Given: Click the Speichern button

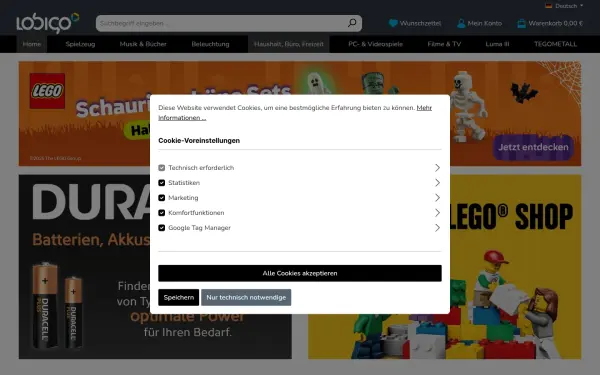Looking at the screenshot, I should (179, 297).
